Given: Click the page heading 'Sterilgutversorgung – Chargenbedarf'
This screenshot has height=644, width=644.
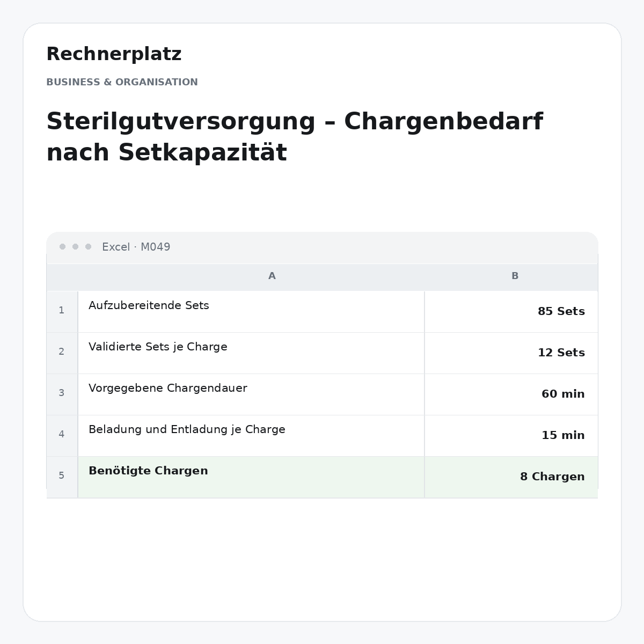Looking at the screenshot, I should (295, 122).
